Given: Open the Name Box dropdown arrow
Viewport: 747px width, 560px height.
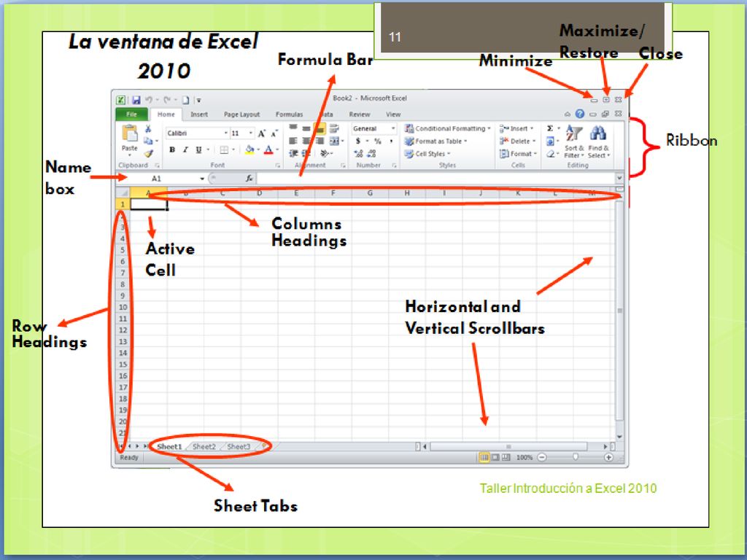Looking at the screenshot, I should pos(203,179).
